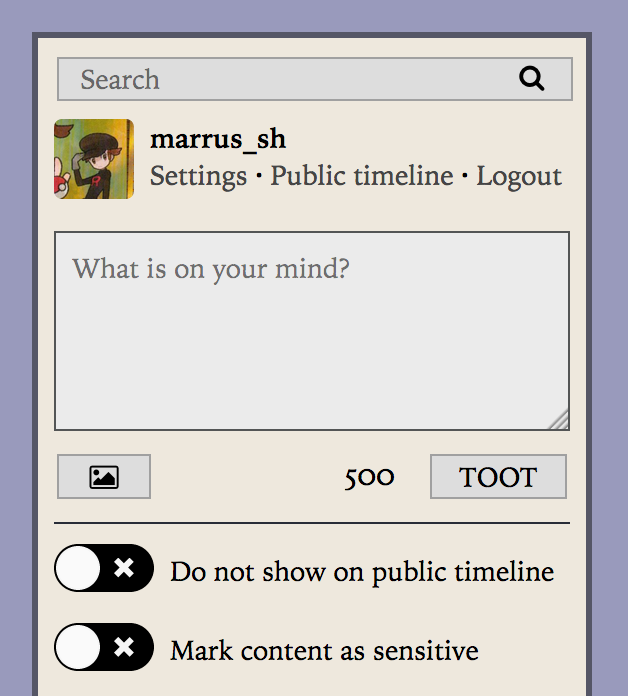Screen dimensions: 628x696
Task: Click the X mark inside the public timeline switch
Action: (x=124, y=568)
